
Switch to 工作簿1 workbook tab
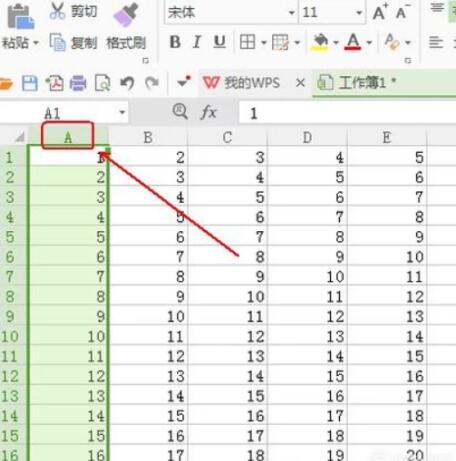pos(357,82)
